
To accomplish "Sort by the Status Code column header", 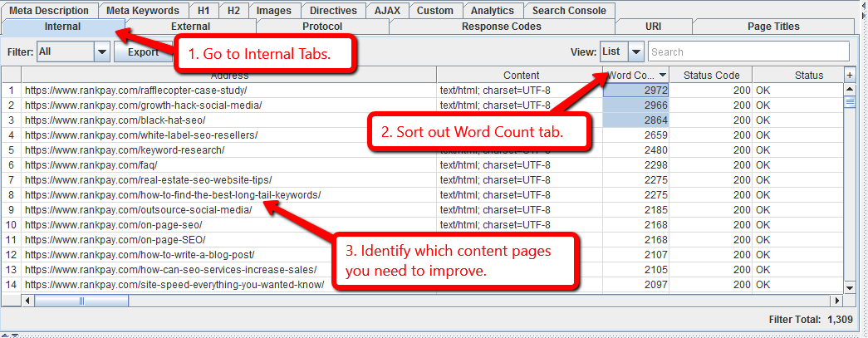I will click(711, 76).
